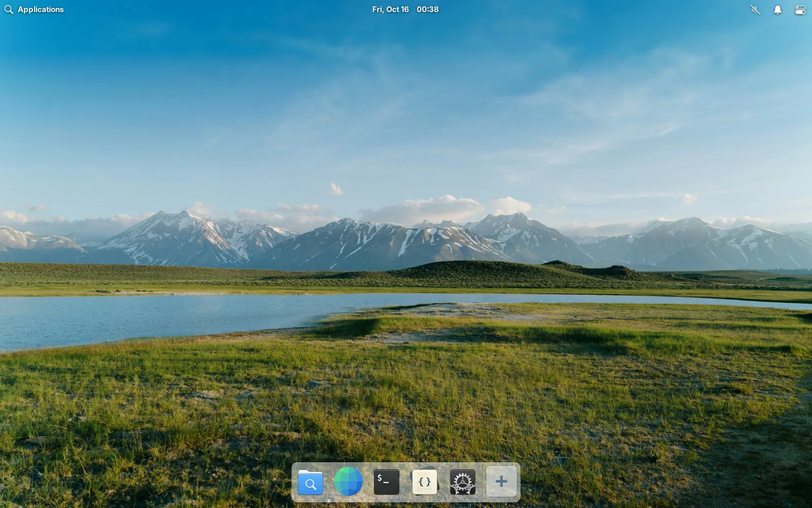Open System Settings gear icon

coord(462,482)
